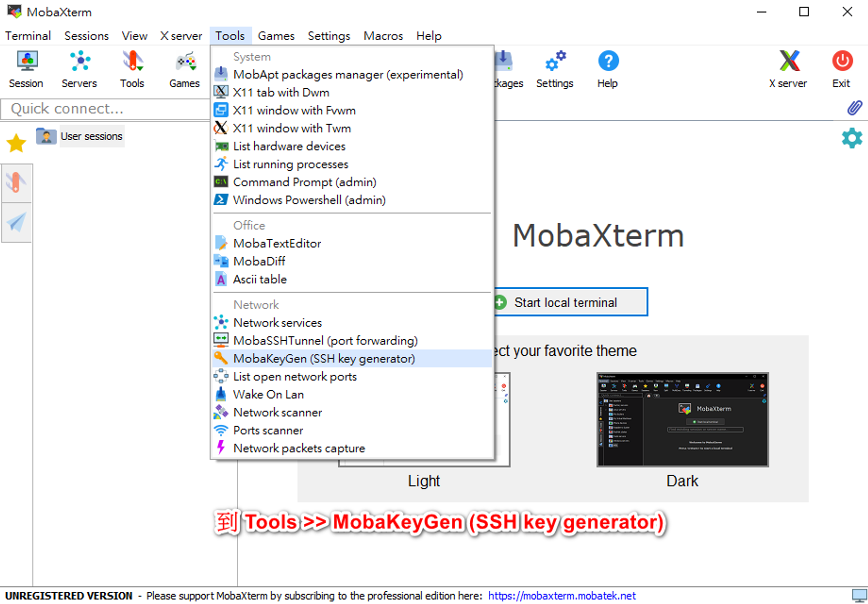Open the Macros menu
This screenshot has width=868, height=604.
pos(383,36)
